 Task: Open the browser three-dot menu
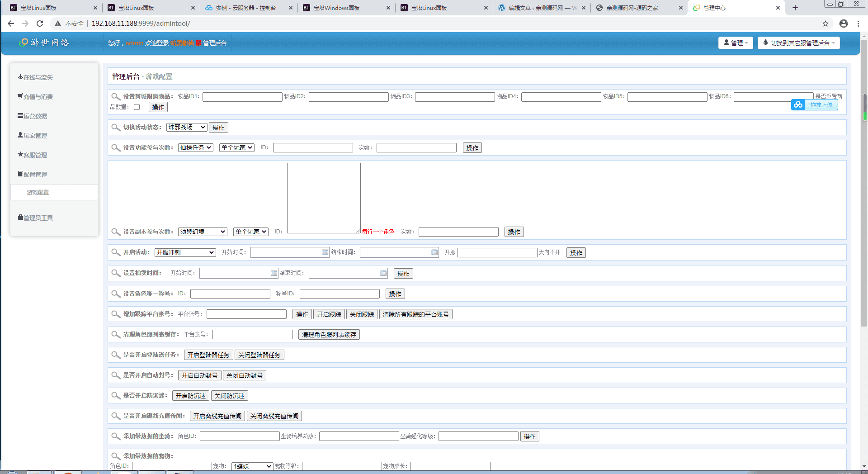(858, 24)
